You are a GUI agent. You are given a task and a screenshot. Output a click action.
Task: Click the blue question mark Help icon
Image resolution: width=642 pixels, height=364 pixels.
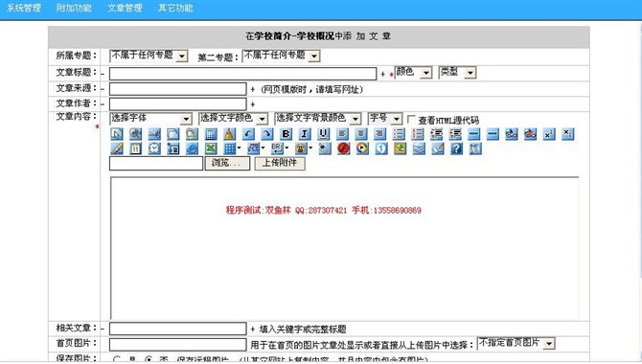[x=456, y=148]
